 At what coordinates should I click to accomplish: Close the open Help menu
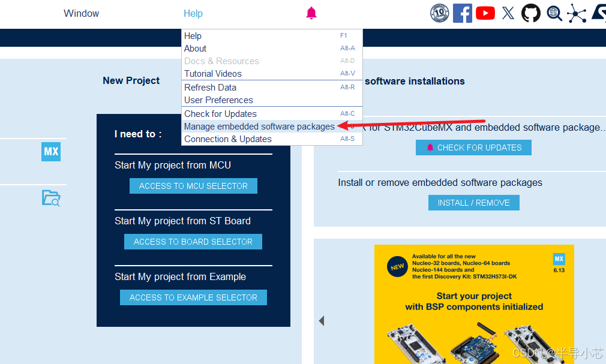point(193,14)
